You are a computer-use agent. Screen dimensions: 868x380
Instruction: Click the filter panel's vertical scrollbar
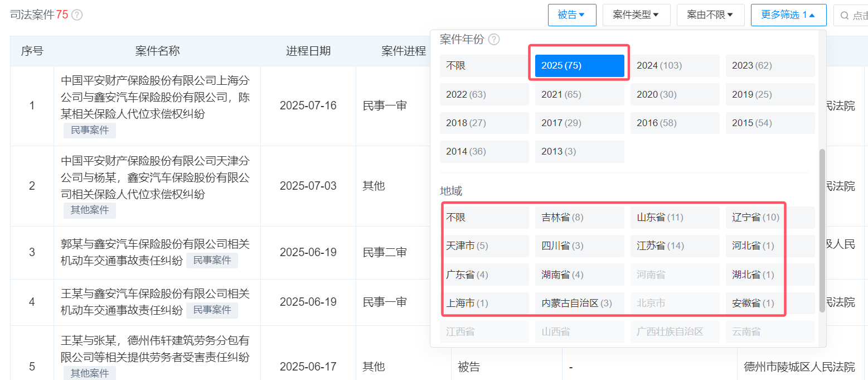click(822, 230)
